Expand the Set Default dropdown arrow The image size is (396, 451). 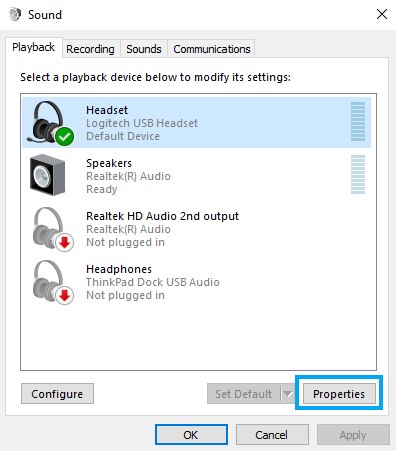coord(287,394)
